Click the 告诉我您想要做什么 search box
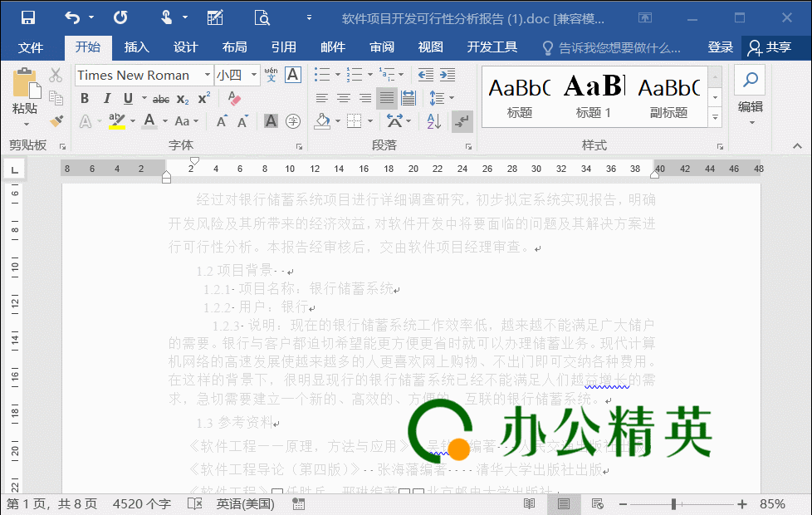The width and height of the screenshot is (812, 515). tap(612, 48)
